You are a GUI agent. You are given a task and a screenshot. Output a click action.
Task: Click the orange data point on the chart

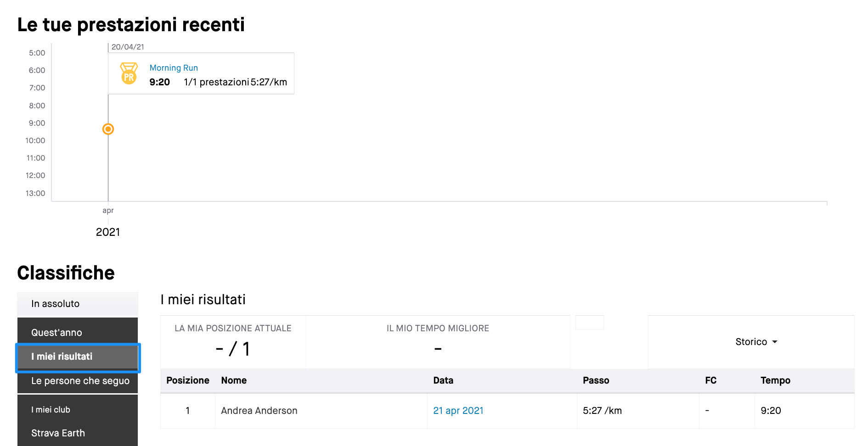(x=108, y=129)
